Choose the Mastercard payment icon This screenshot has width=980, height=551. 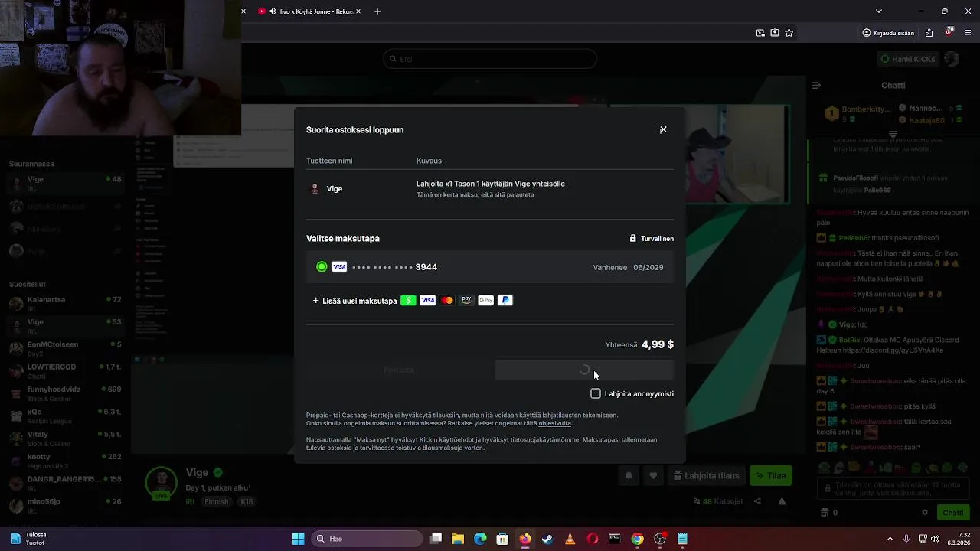point(447,301)
